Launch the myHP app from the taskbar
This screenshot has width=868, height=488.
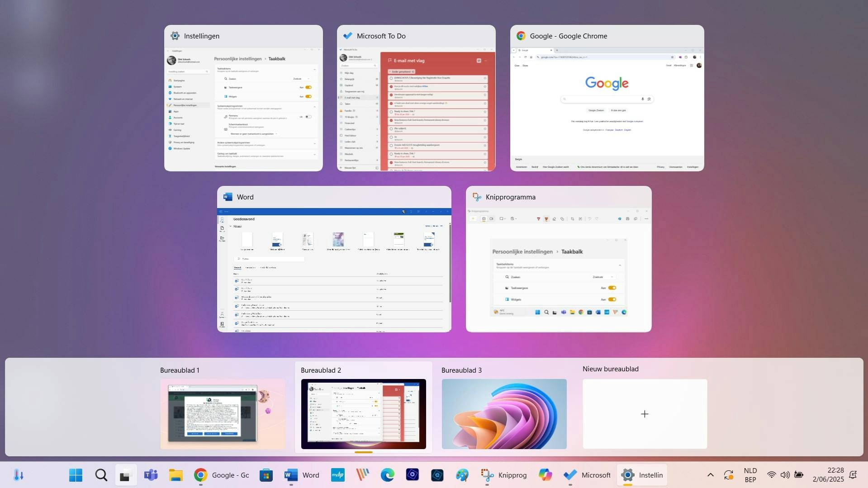[x=338, y=475]
